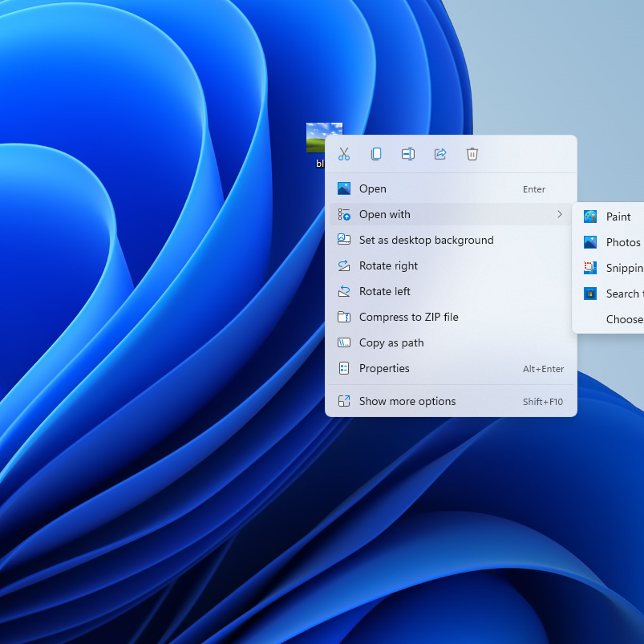
Task: Rotate the image right
Action: click(x=388, y=265)
